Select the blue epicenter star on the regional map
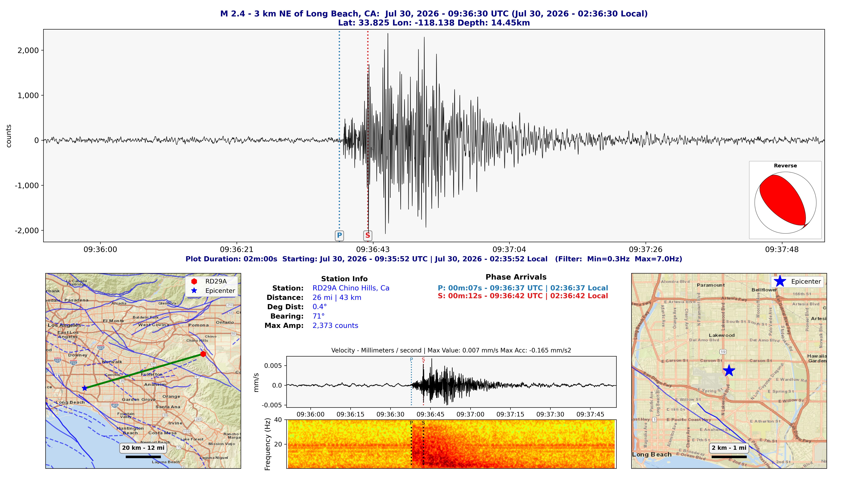 pos(84,388)
